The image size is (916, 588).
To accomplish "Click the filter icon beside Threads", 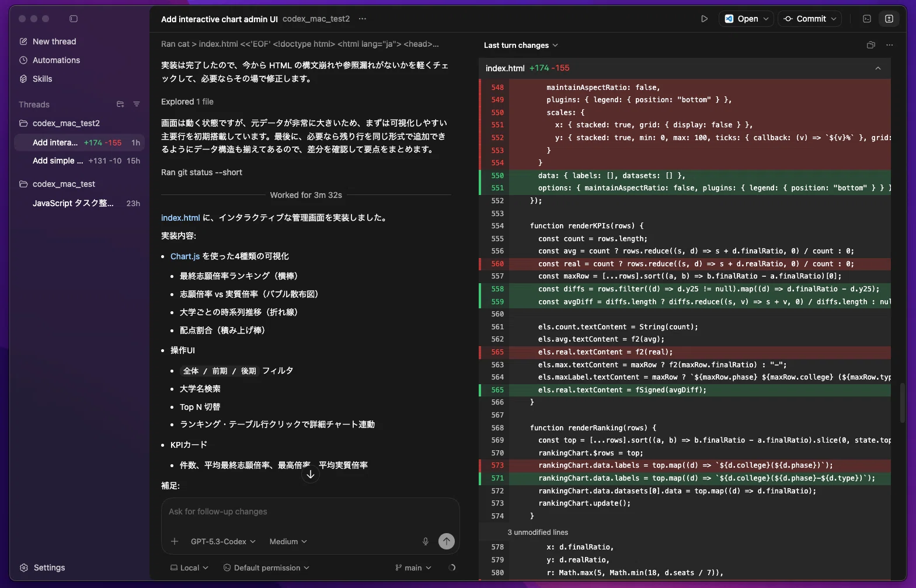I will (x=137, y=105).
